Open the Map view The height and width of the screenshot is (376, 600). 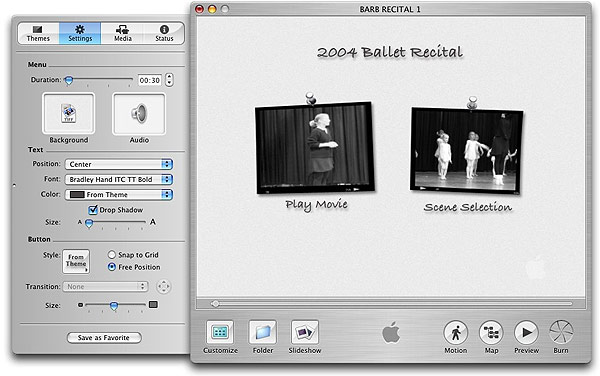491,333
